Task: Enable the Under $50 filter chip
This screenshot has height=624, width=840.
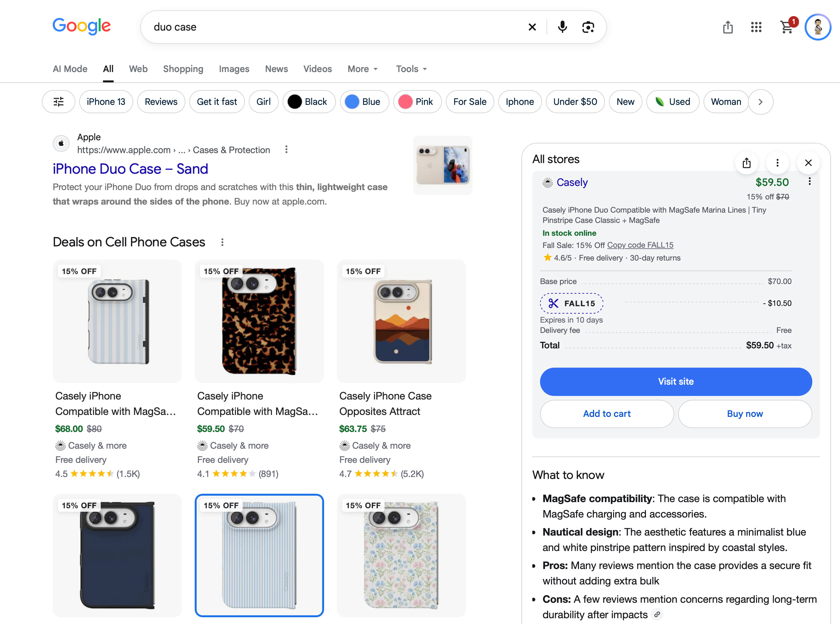Action: tap(575, 102)
